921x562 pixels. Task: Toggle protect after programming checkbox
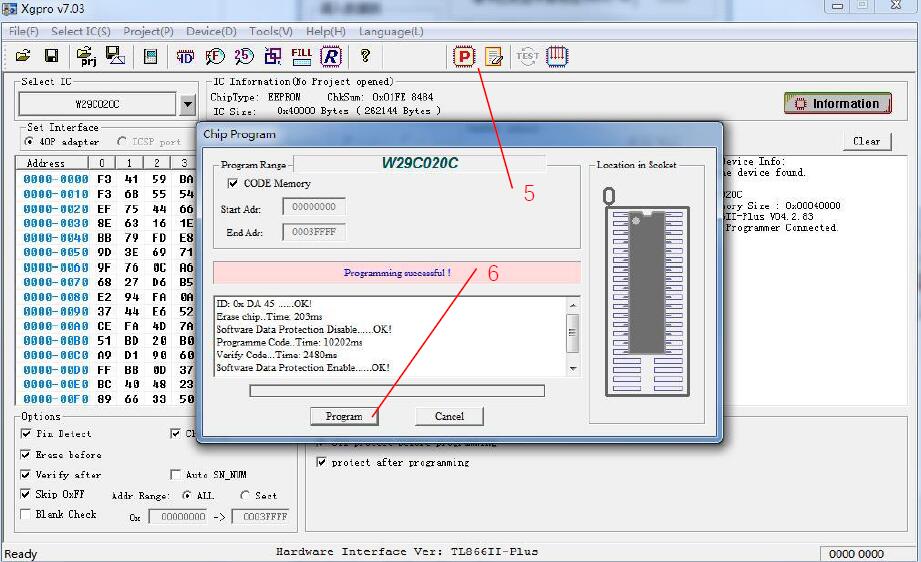click(x=321, y=462)
